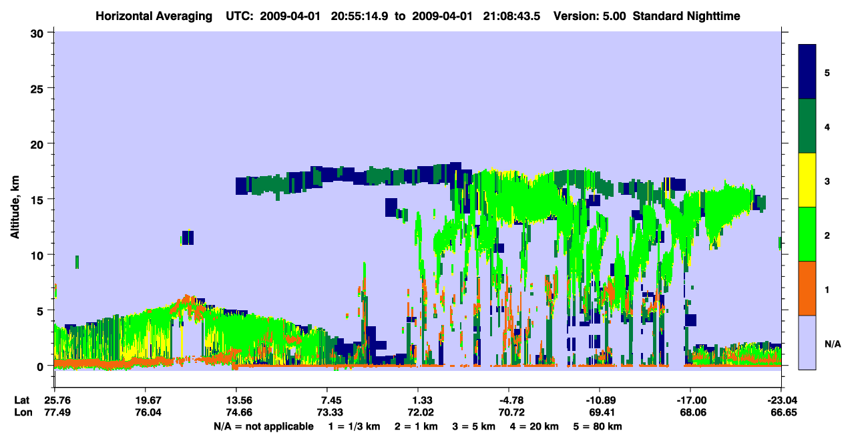Screen dimensions: 868x445
Task: Click the '5 = 80 km' legend footnote
Action: [598, 426]
